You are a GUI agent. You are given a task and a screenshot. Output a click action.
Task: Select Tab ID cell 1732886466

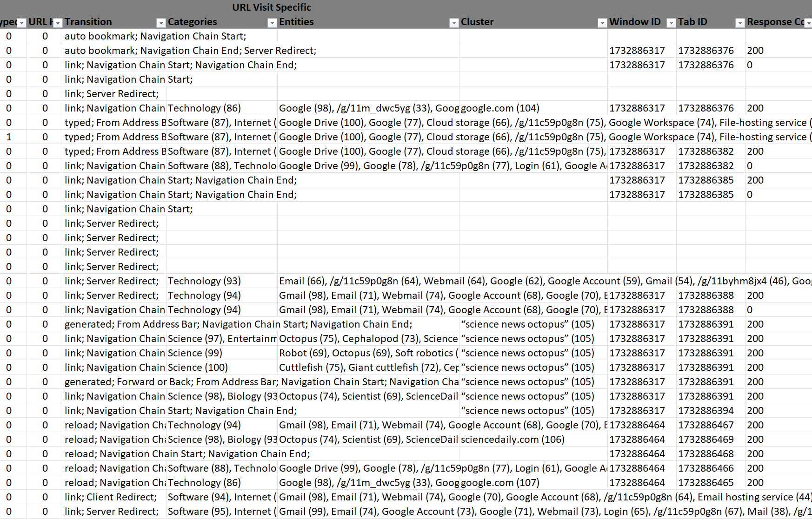(711, 468)
